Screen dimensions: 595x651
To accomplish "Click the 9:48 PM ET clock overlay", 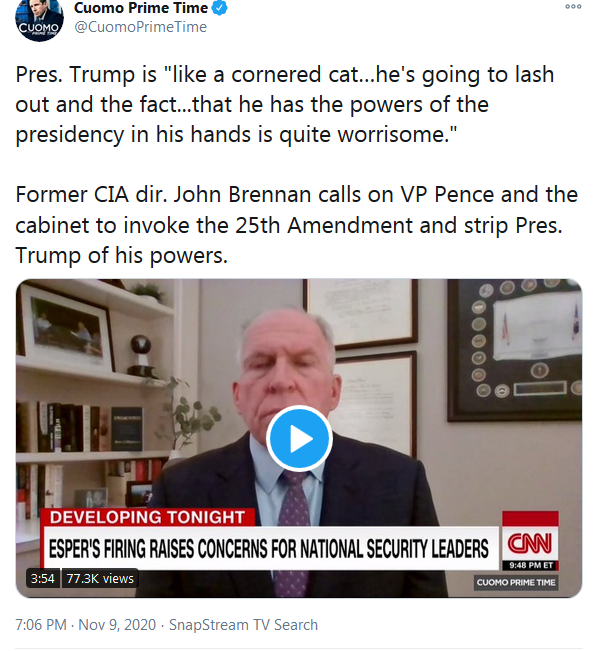I will click(531, 565).
